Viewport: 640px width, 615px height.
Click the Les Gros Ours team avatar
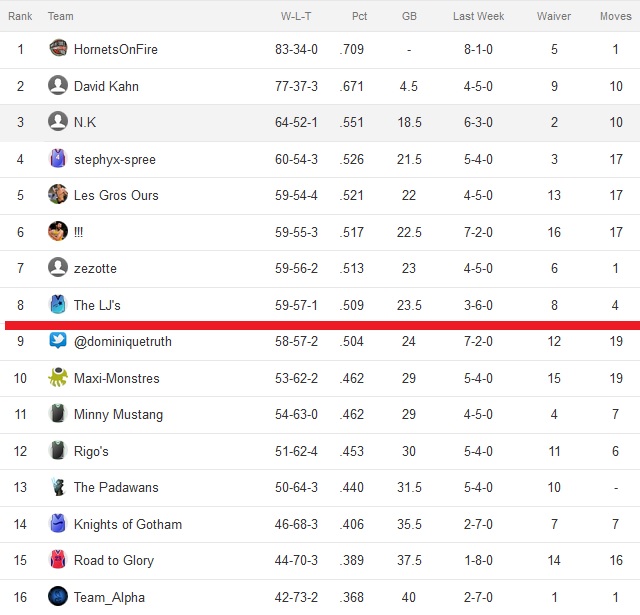58,194
